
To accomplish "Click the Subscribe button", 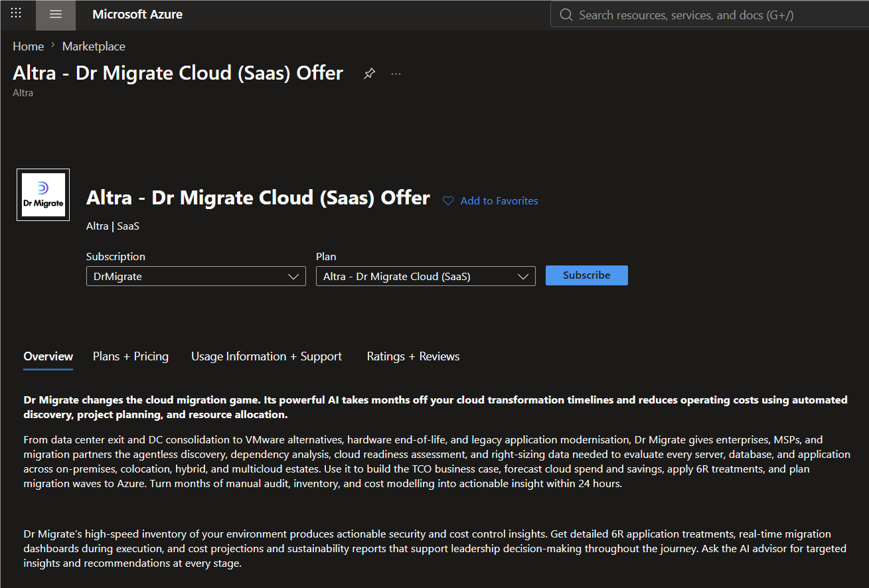I will coord(587,275).
